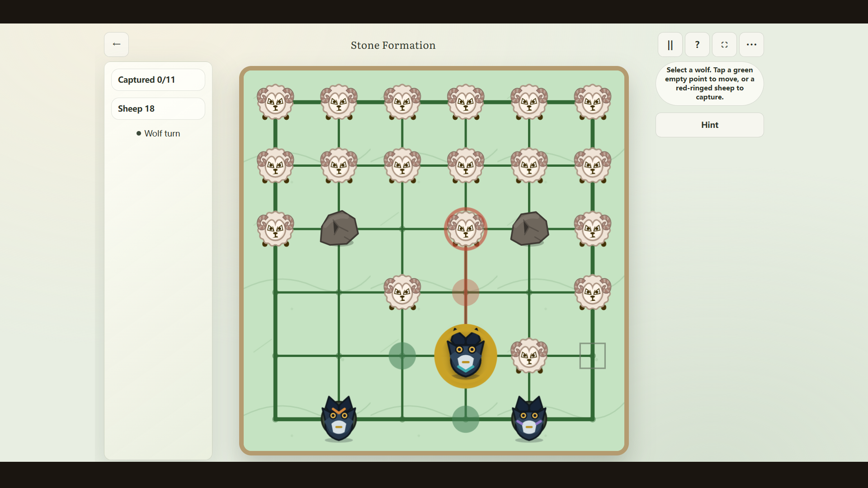The width and height of the screenshot is (868, 488).
Task: Open the three-dots more options menu
Action: [x=751, y=44]
